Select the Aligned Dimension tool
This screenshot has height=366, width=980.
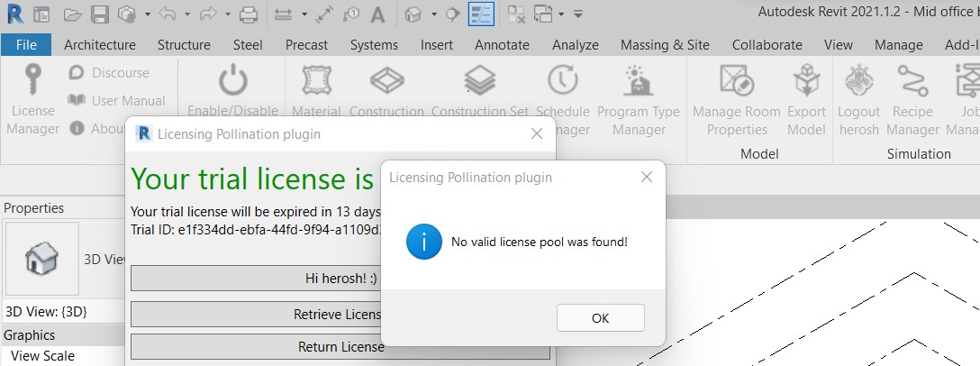pos(323,14)
